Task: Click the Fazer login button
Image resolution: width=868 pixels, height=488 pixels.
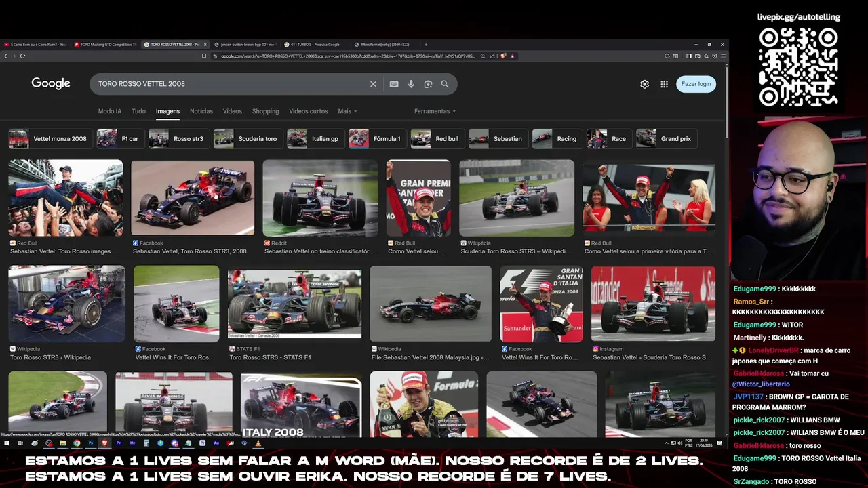Action: coord(696,84)
